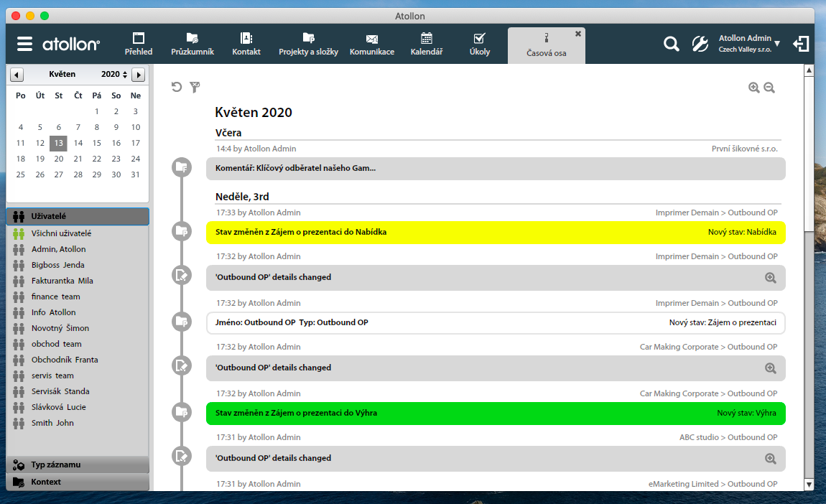Zoom out the timeline view

(769, 88)
